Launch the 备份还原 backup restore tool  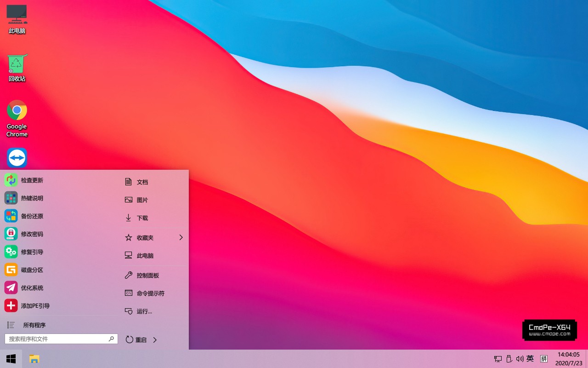pos(11,216)
